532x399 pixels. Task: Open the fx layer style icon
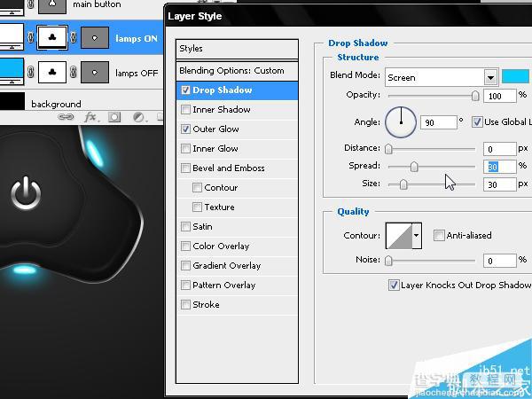[91, 117]
